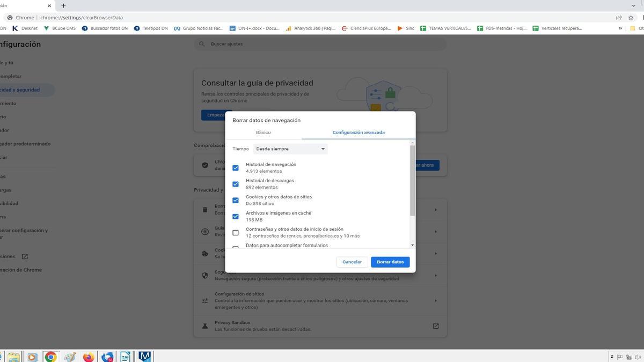Select the Configuración avanzada tab
This screenshot has height=362, width=644.
[x=358, y=132]
